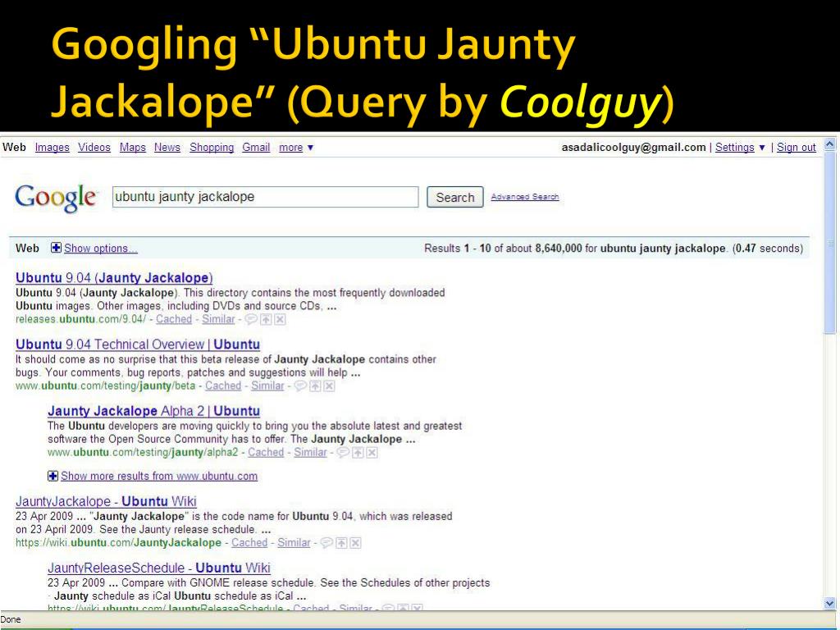Screen dimensions: 840x630
Task: Click Show more results from www.ubuntu.com
Action: pos(159,476)
